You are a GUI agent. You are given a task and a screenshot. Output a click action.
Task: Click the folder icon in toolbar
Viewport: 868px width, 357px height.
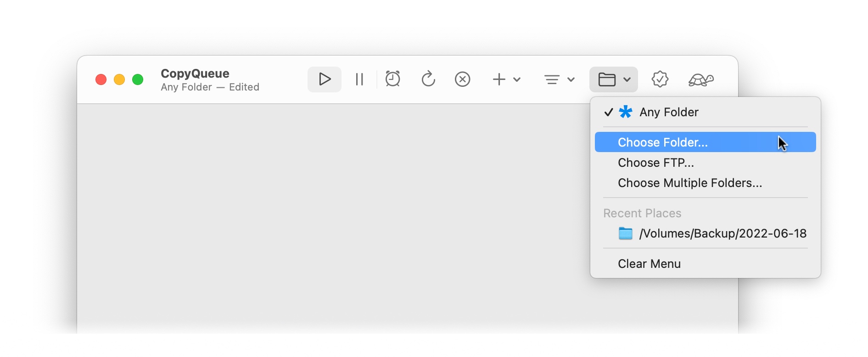coord(607,79)
